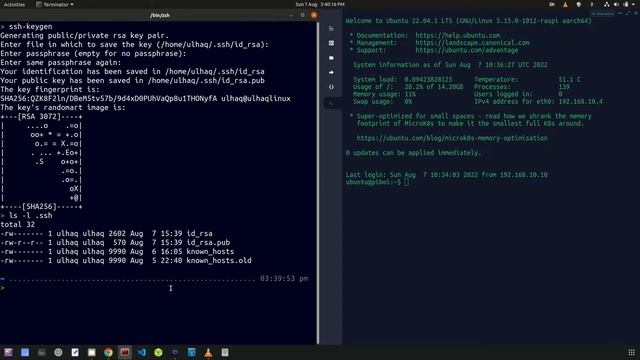Viewport: 640px width, 360px height.
Task: Click '0 updates can be applied immediately' line
Action: click(413, 153)
